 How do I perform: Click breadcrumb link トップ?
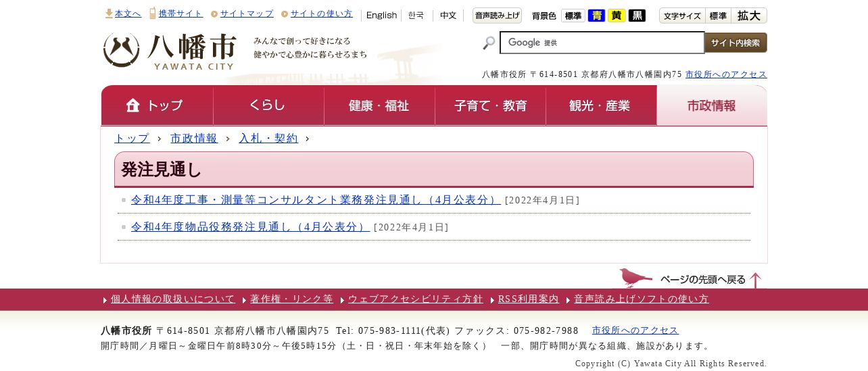(132, 139)
